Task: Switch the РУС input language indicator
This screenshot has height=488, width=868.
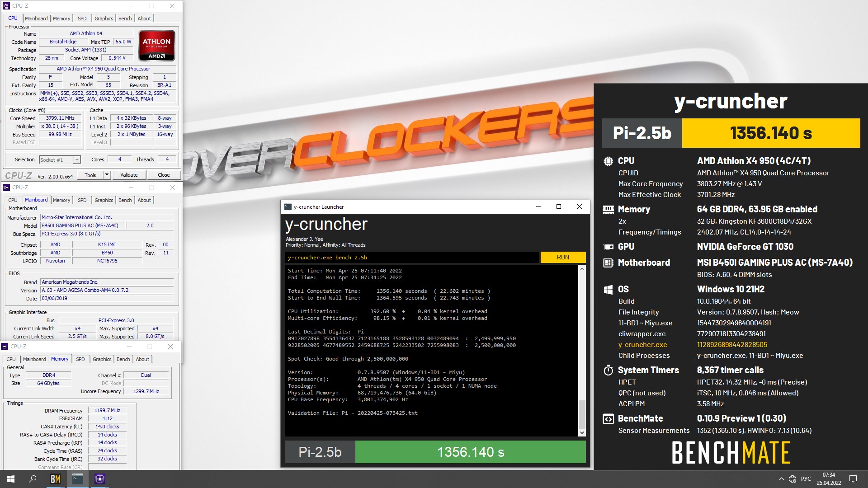Action: click(806, 479)
